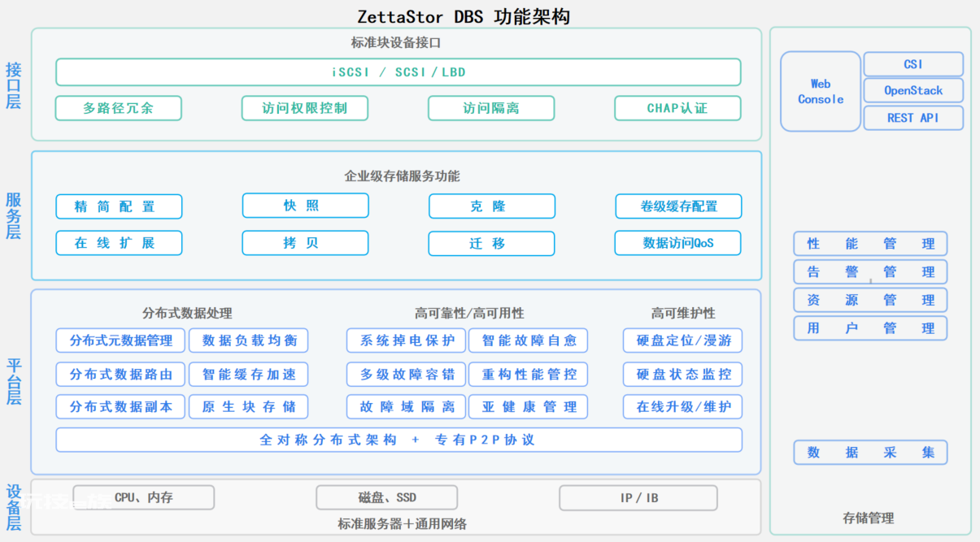This screenshot has width=980, height=542.
Task: Click the 性能管理 box
Action: (870, 243)
